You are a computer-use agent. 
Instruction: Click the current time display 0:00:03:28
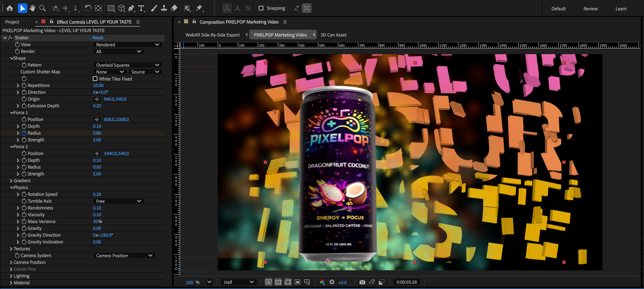tap(407, 282)
